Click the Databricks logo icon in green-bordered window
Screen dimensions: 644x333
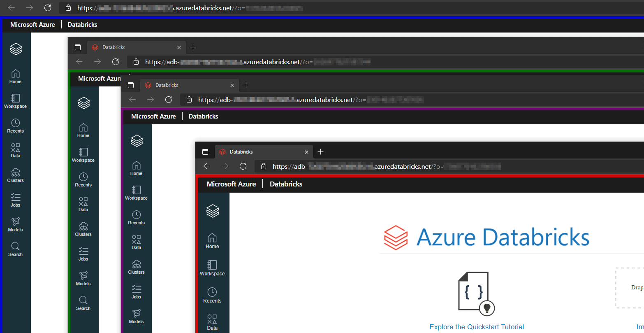coord(83,103)
